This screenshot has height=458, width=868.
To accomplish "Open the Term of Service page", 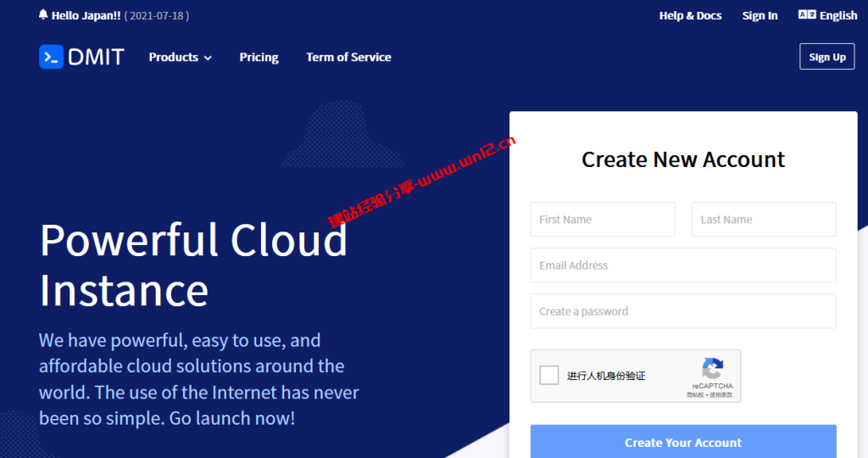I will click(348, 57).
